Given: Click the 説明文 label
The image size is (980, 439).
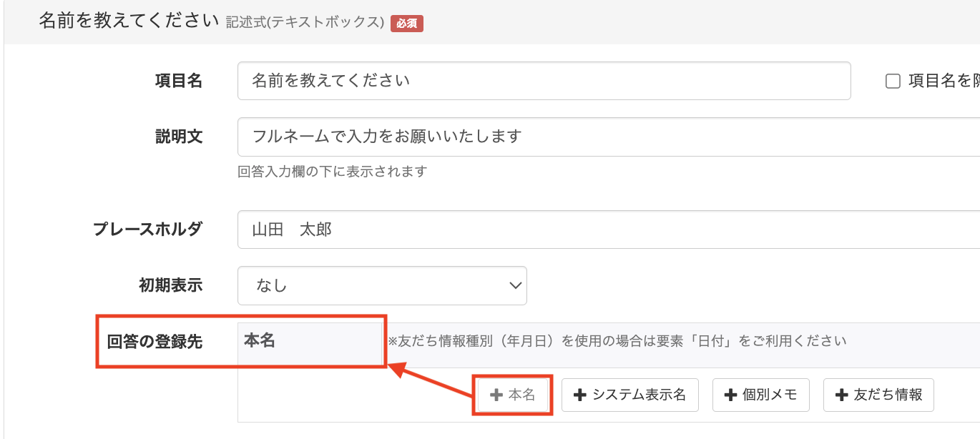Looking at the screenshot, I should pyautogui.click(x=179, y=137).
